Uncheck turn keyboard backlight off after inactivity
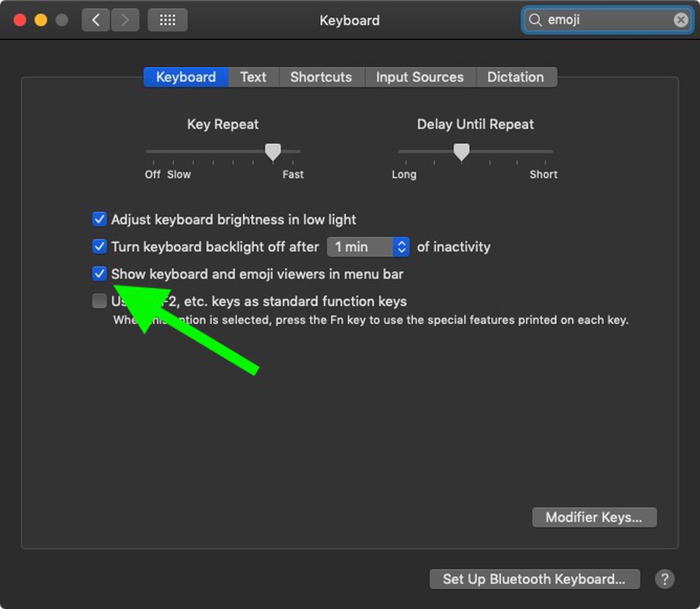Viewport: 700px width, 609px height. 99,247
